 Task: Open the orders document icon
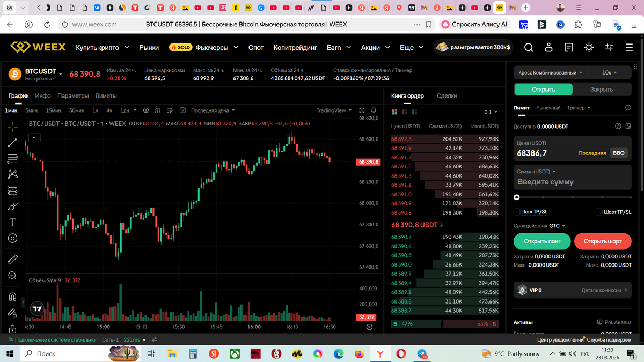click(569, 48)
